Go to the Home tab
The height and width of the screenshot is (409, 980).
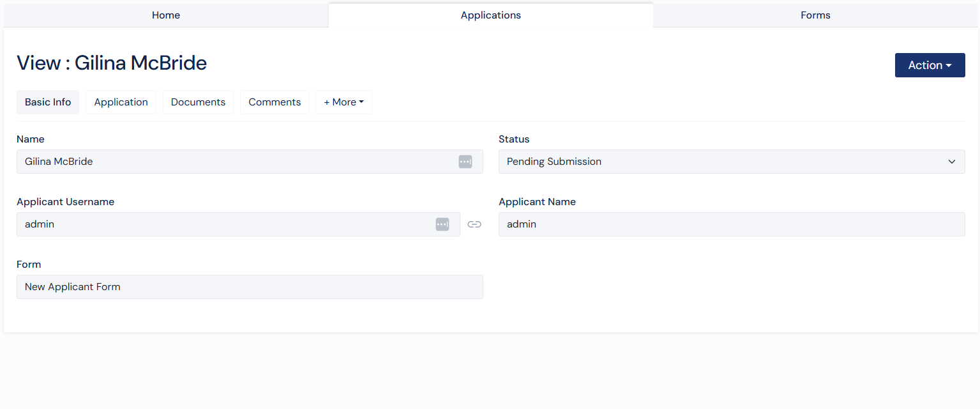pos(165,15)
